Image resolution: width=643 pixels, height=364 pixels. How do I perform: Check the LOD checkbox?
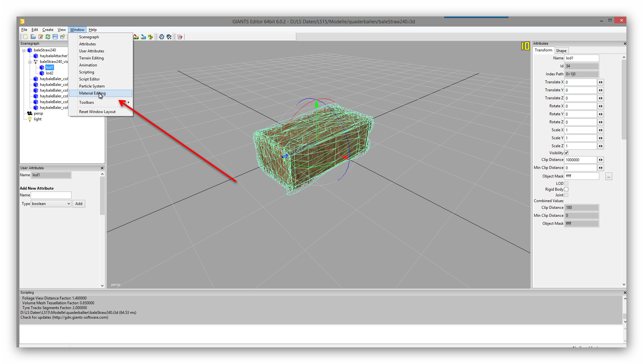pos(566,184)
